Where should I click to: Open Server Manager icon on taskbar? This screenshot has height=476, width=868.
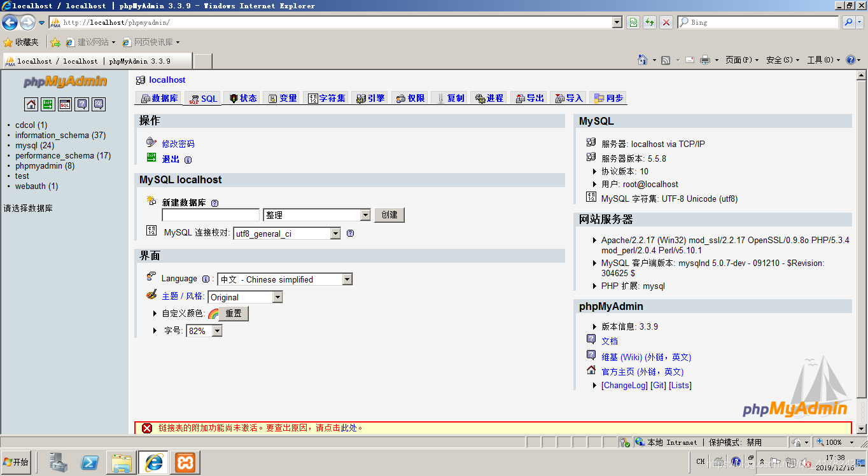(59, 462)
